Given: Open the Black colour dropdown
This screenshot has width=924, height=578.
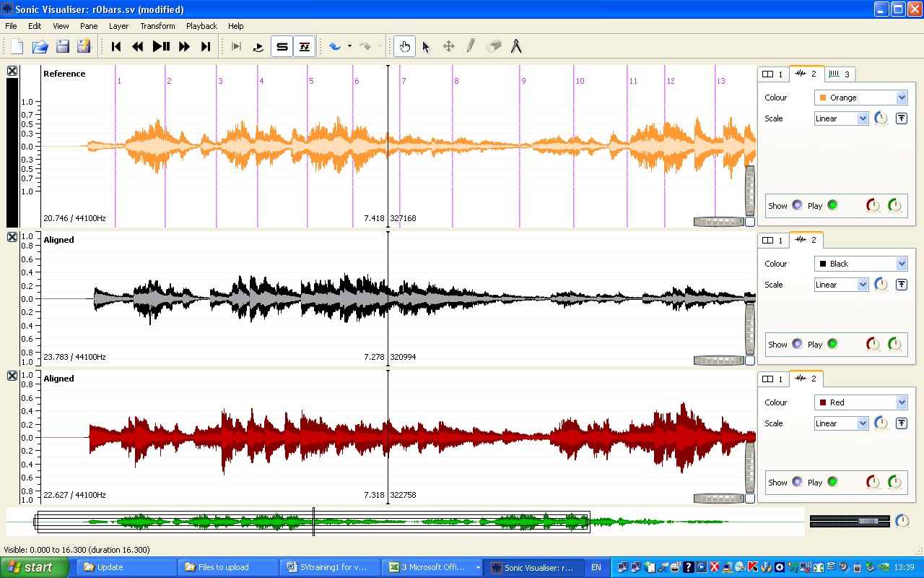Looking at the screenshot, I should point(860,264).
